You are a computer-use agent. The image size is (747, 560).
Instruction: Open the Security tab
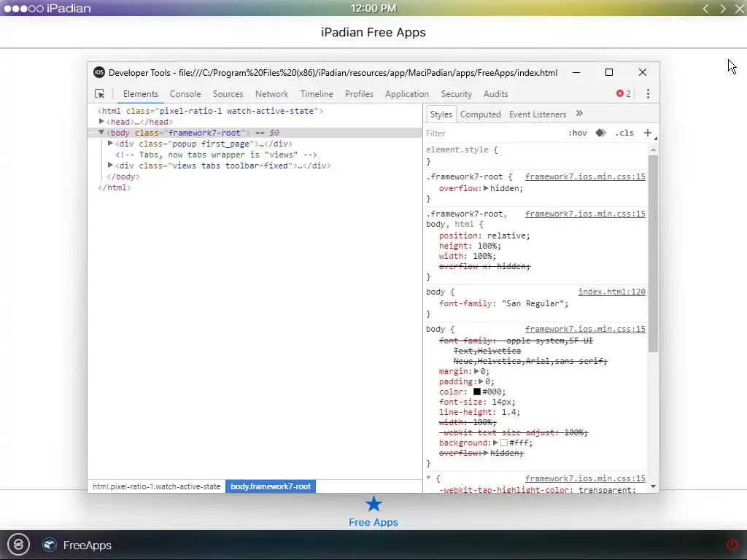click(x=457, y=94)
